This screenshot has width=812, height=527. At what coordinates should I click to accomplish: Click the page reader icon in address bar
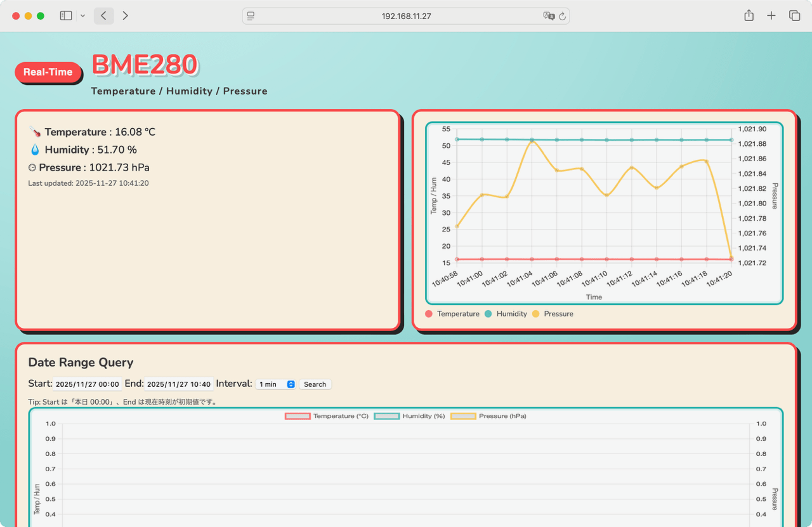(x=251, y=16)
